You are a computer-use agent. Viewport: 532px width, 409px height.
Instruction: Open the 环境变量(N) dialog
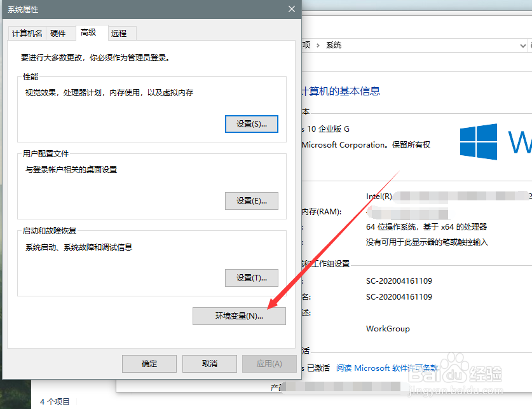point(239,316)
